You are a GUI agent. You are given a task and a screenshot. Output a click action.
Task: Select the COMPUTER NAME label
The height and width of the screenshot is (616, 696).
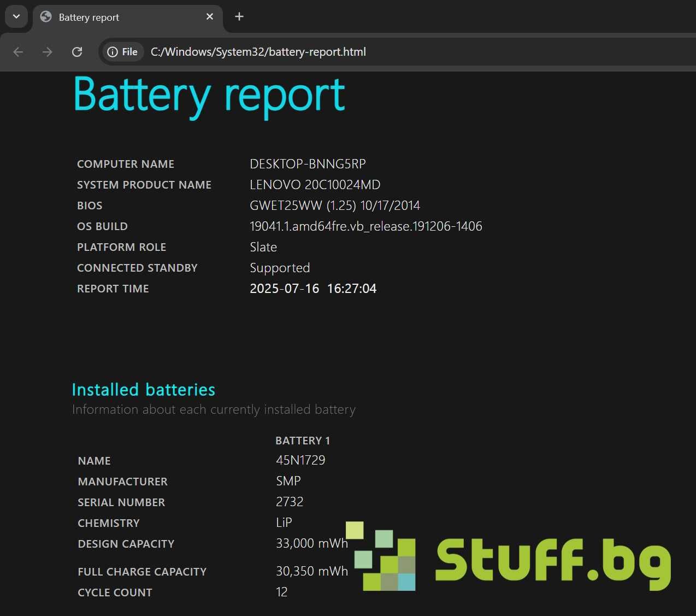(126, 164)
